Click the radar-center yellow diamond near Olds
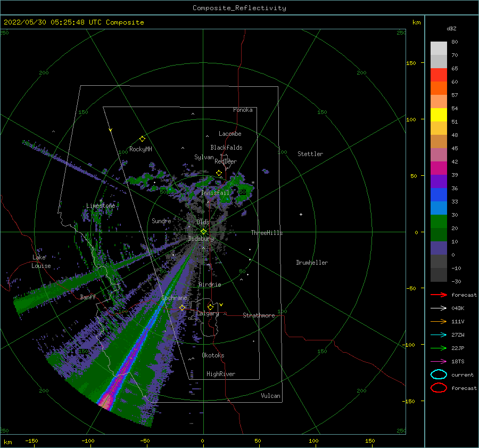Image resolution: width=479 pixels, height=448 pixels. tap(203, 232)
